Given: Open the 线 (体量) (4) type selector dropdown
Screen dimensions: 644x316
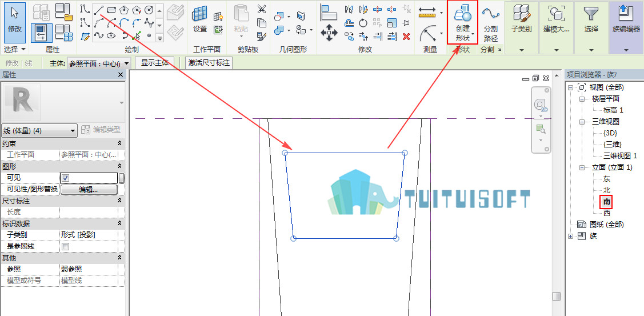Looking at the screenshot, I should [39, 131].
